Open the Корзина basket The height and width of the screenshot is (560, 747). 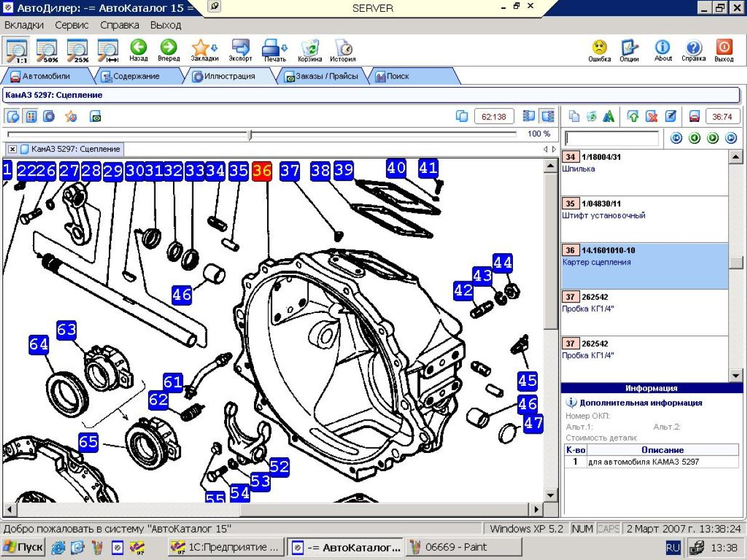309,50
